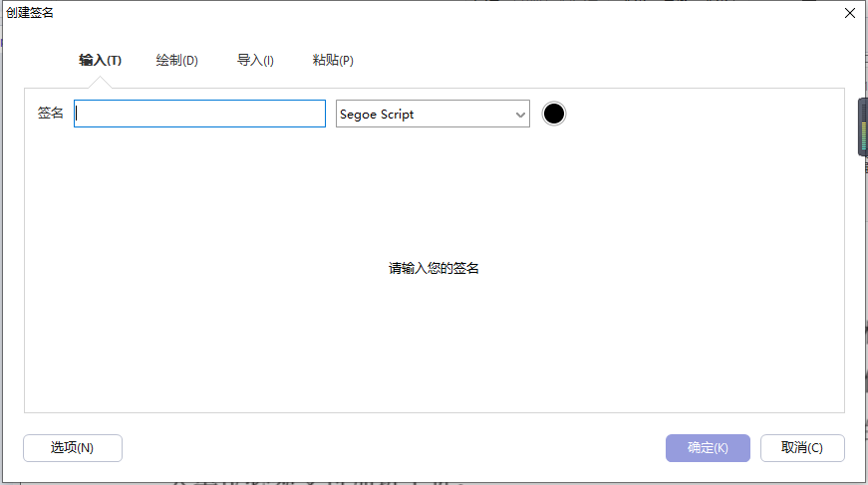Image resolution: width=868 pixels, height=485 pixels.
Task: Click the 创建签名 dialog title
Action: 31,13
